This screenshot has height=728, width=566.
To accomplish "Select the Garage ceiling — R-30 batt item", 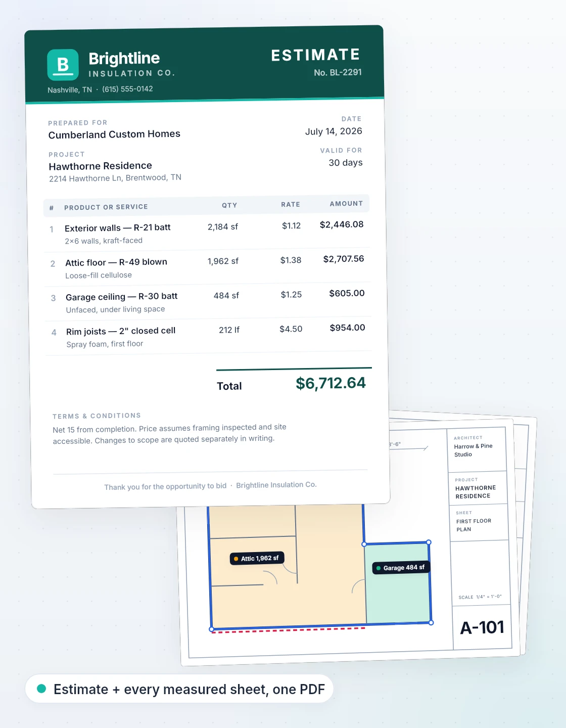I will pos(122,297).
